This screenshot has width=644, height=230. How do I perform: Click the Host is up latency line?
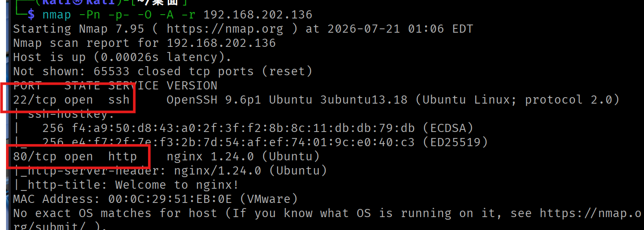point(123,57)
